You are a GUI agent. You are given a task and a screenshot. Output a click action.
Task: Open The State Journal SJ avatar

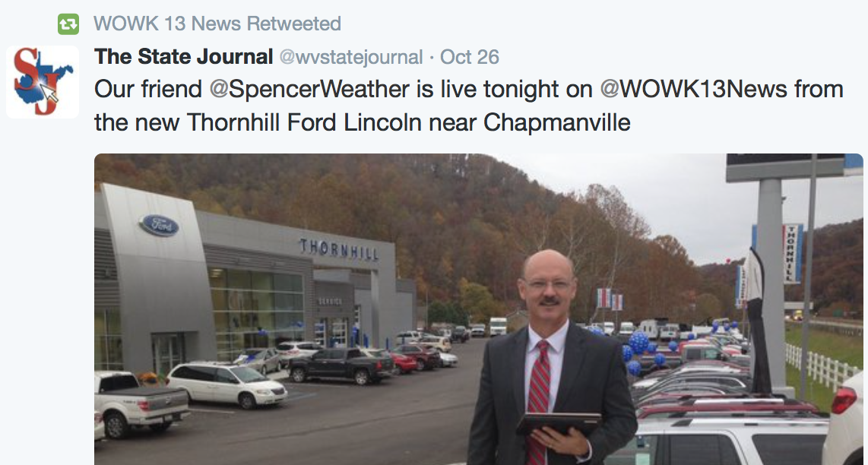tap(43, 82)
